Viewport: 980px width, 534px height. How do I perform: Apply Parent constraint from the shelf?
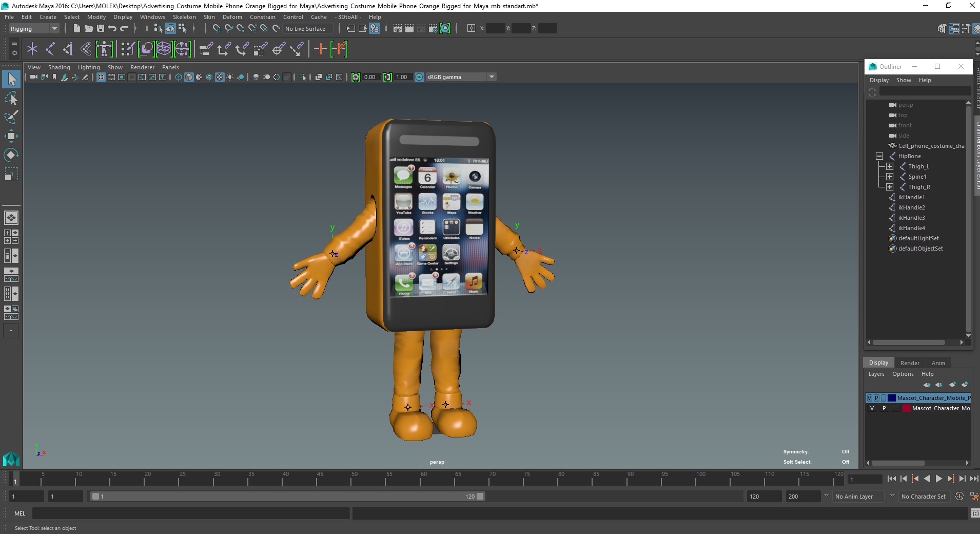tap(206, 49)
